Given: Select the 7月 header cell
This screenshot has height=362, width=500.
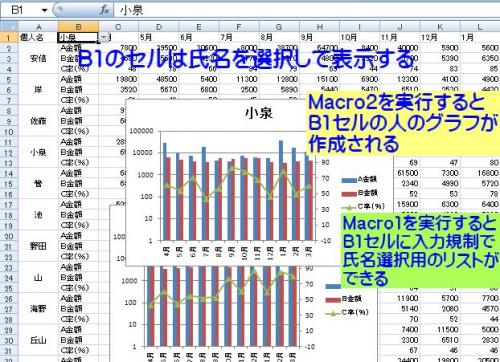Looking at the screenshot, I should click(x=239, y=37).
